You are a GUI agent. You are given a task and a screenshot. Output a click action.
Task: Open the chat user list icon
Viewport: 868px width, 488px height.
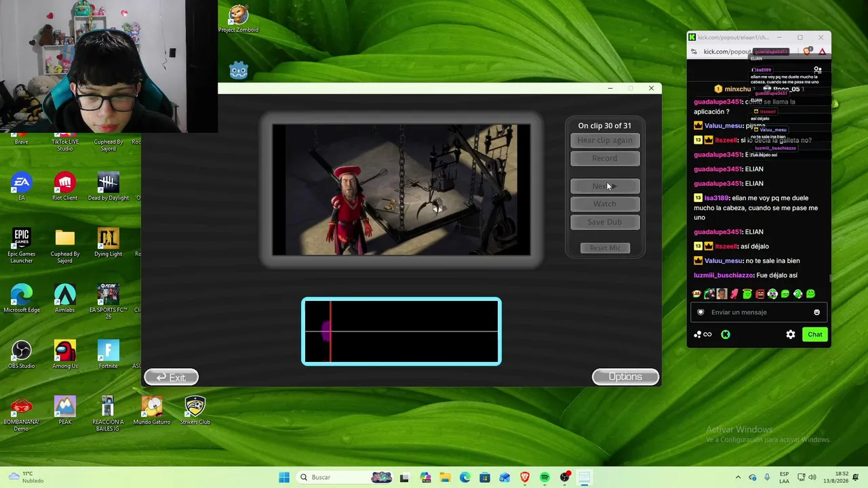pos(818,70)
